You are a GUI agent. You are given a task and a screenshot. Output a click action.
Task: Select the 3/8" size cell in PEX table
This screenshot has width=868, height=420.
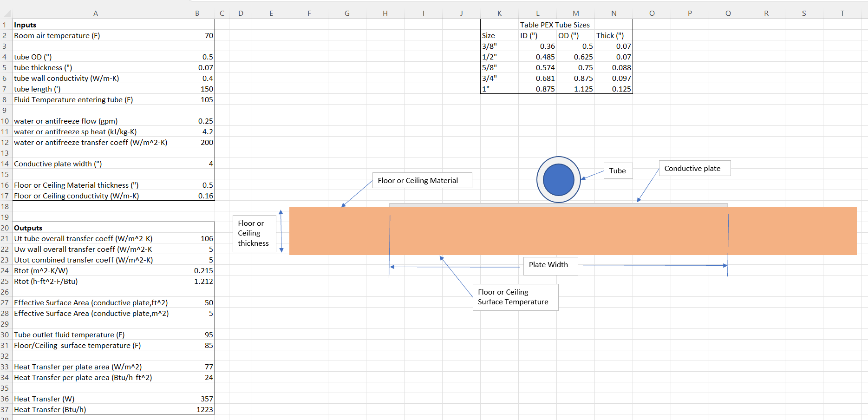pos(499,46)
